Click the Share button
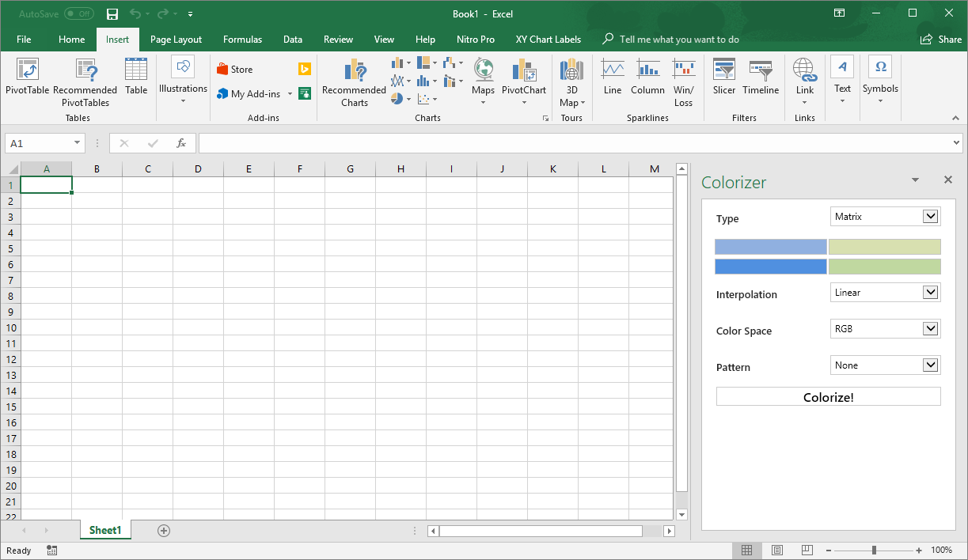 tap(941, 40)
